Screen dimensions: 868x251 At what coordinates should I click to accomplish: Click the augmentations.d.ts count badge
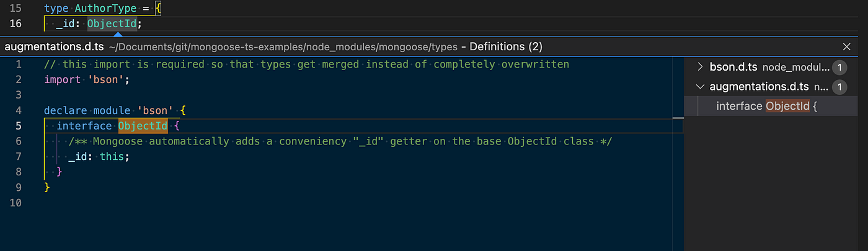(839, 87)
